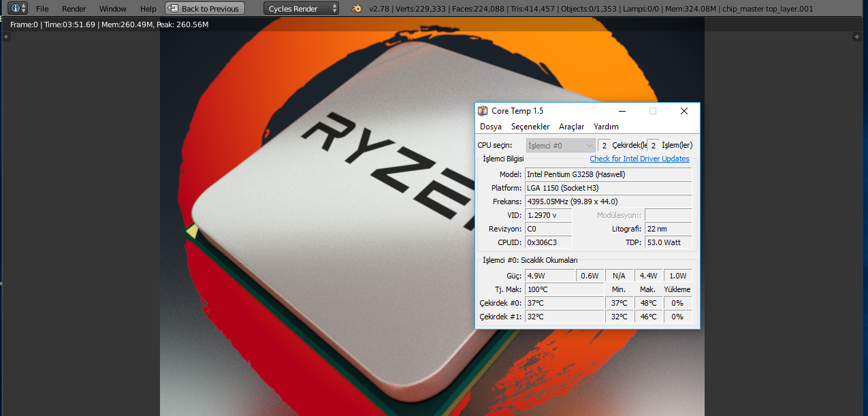The height and width of the screenshot is (416, 868).
Task: Follow the Check for Intel Driver Updates link
Action: pyautogui.click(x=639, y=159)
